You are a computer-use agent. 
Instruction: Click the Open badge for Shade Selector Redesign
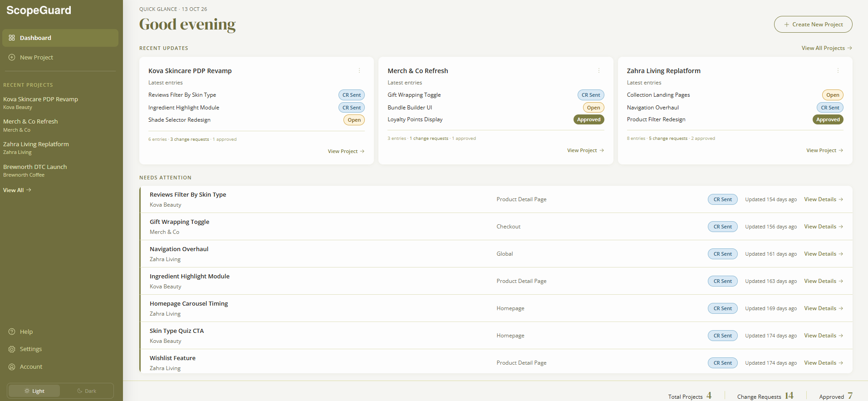pos(354,120)
